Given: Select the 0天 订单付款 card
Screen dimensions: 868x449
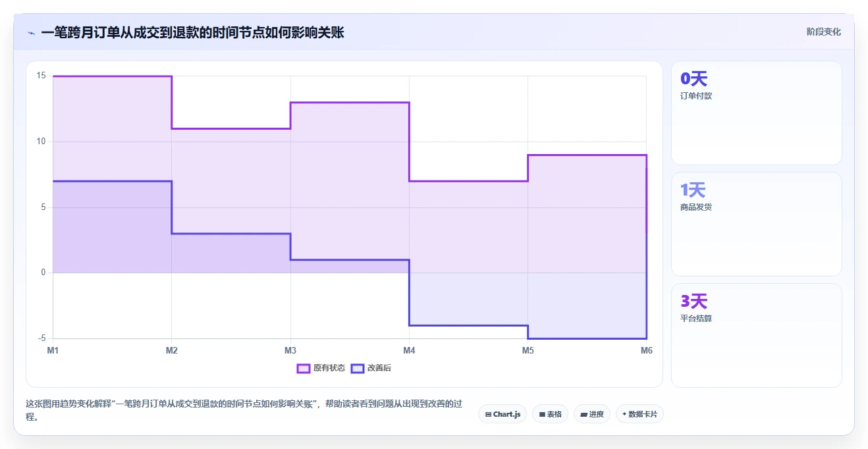Looking at the screenshot, I should point(757,113).
